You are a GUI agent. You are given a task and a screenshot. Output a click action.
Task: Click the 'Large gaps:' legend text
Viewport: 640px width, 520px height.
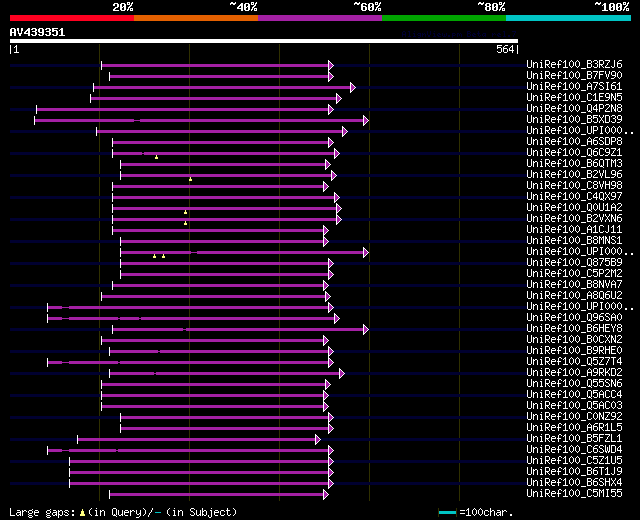(x=42, y=513)
